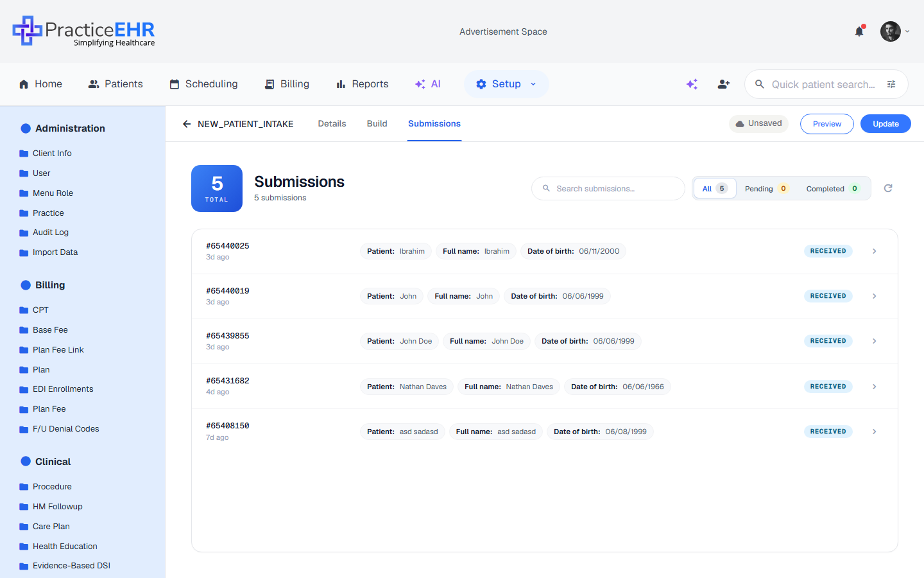Go back using the arrow beside NEW_PATIENT_INTAKE
Viewport: 924px width, 578px height.
tap(187, 124)
